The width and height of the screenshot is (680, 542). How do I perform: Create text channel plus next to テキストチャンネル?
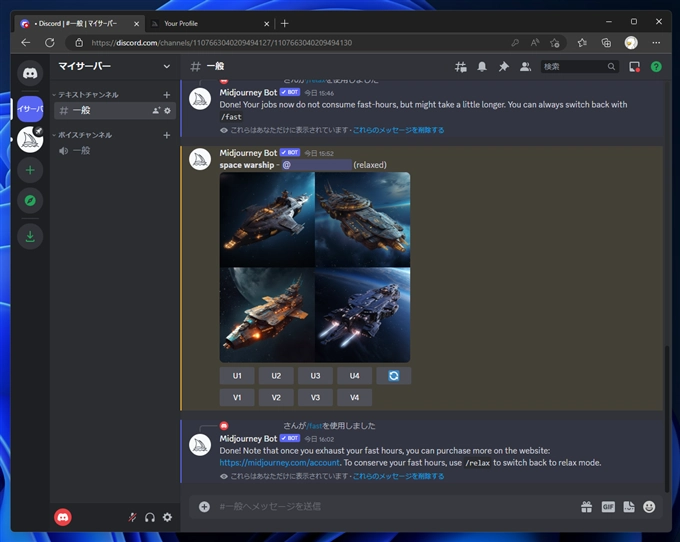tap(167, 95)
